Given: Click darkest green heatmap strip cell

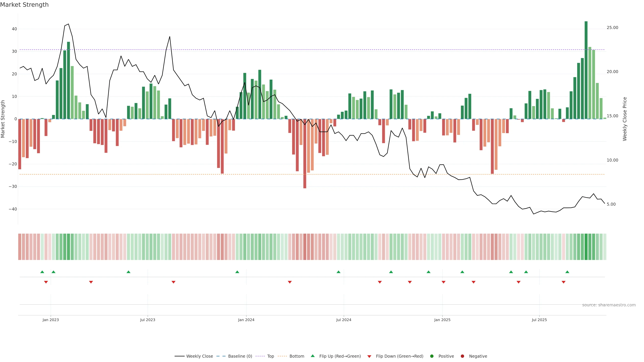Looking at the screenshot, I should 586,247.
